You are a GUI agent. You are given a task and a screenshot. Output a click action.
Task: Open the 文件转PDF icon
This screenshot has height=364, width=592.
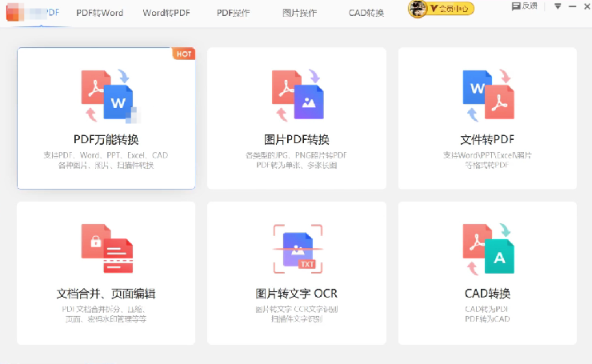coord(488,95)
